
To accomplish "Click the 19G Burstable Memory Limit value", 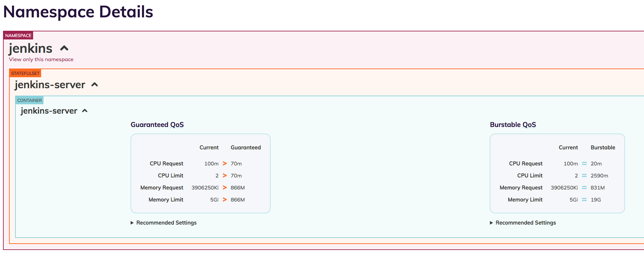I will pyautogui.click(x=596, y=200).
